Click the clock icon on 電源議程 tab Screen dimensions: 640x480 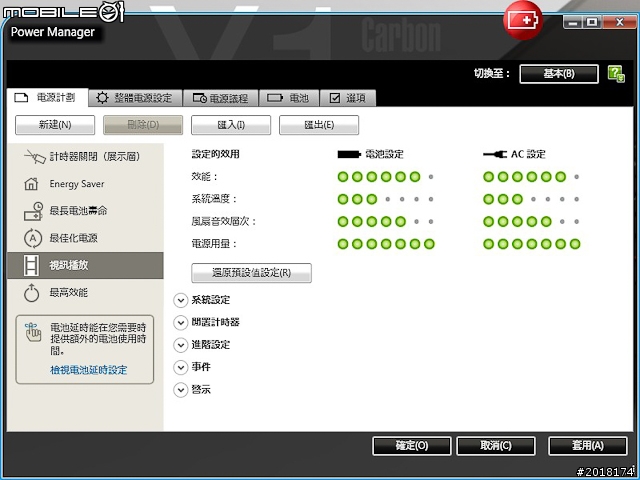199,98
